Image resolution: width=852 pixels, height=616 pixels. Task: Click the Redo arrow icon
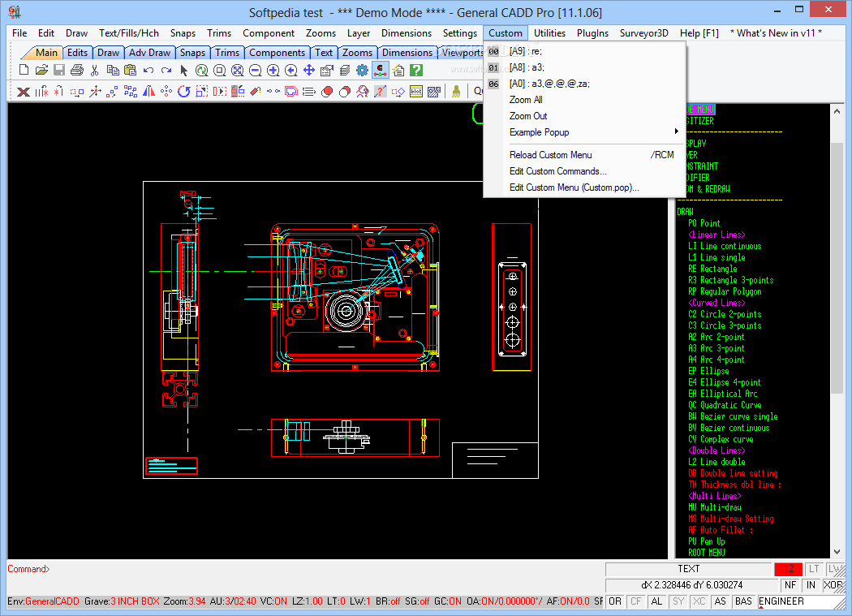click(x=166, y=70)
